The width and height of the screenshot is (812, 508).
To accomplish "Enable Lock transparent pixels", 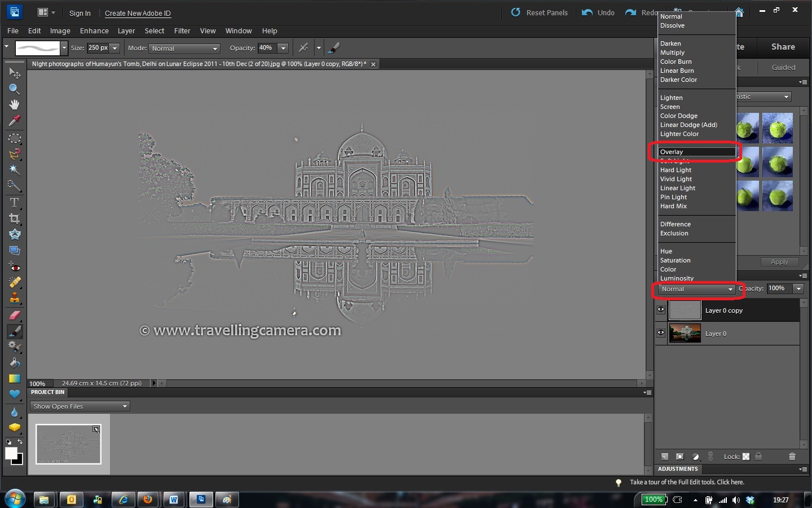I will point(746,457).
